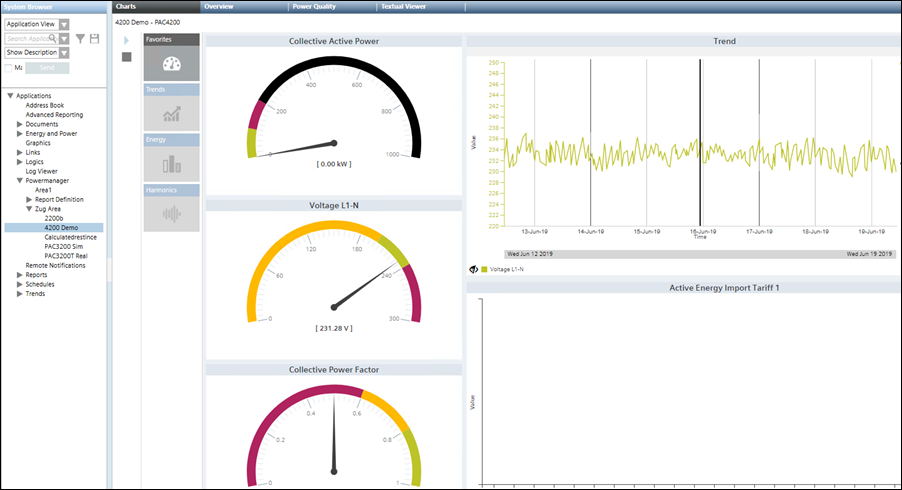The image size is (902, 490).
Task: Open the Favorites gauge dashboard icon
Action: coord(172,64)
